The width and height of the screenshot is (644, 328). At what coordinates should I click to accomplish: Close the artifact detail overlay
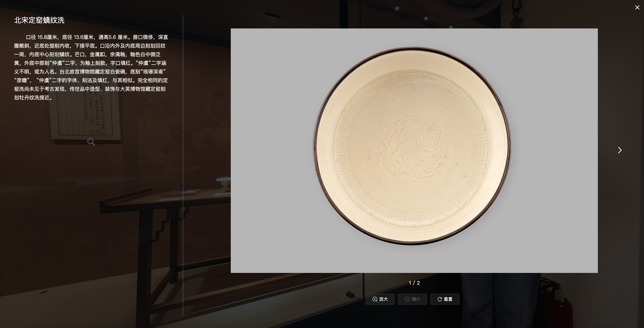tap(637, 8)
